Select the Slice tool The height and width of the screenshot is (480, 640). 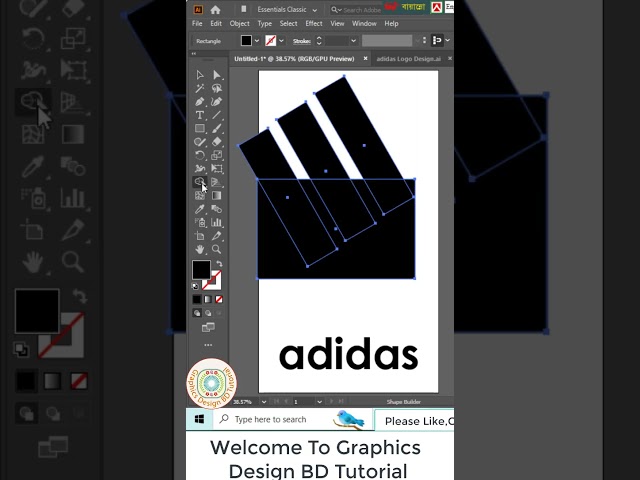pyautogui.click(x=217, y=236)
